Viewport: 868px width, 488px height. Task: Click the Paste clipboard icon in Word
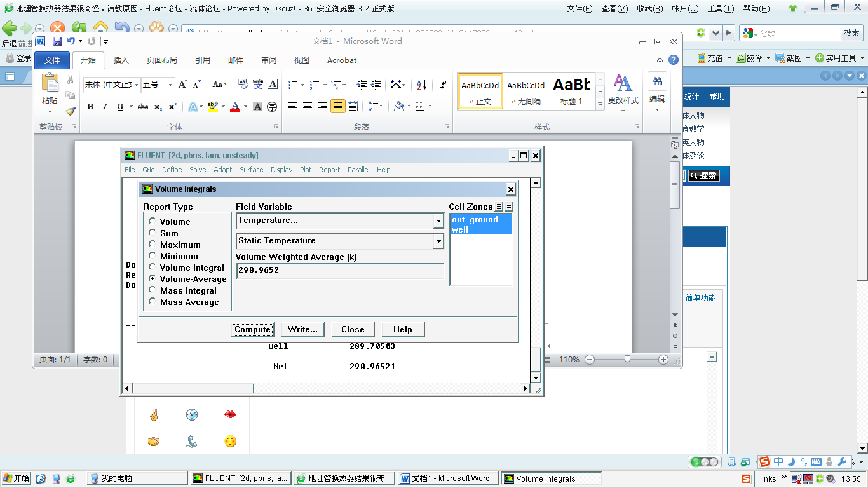click(x=50, y=83)
